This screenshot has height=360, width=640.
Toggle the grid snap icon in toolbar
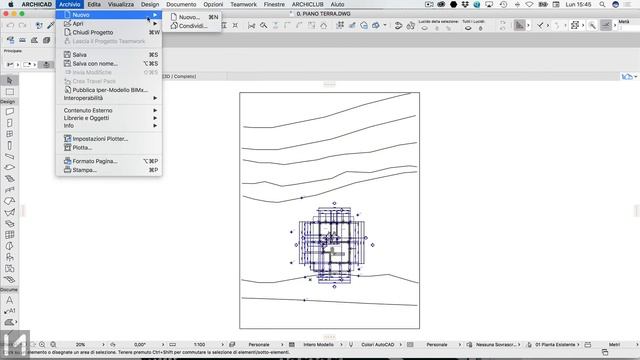[340, 25]
